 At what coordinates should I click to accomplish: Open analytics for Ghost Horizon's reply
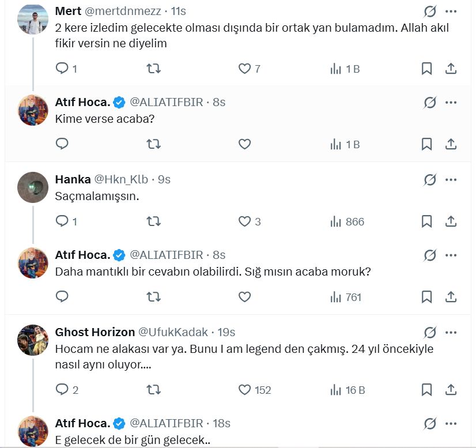pos(336,390)
